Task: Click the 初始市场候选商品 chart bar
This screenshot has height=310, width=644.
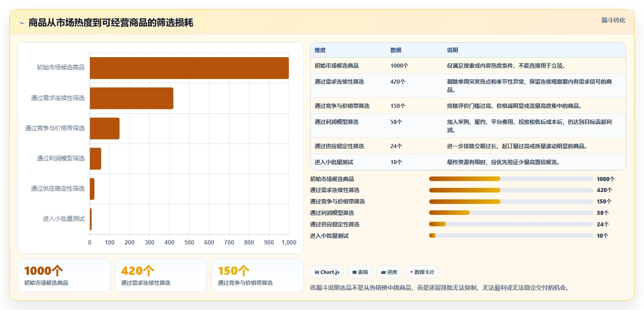Action: click(x=189, y=68)
